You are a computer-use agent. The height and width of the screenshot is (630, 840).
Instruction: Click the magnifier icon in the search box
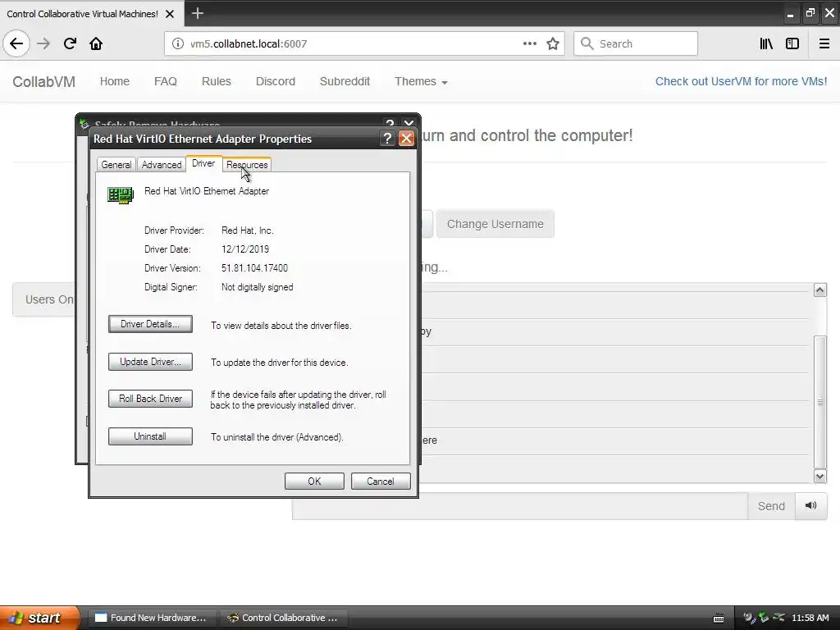(x=587, y=43)
